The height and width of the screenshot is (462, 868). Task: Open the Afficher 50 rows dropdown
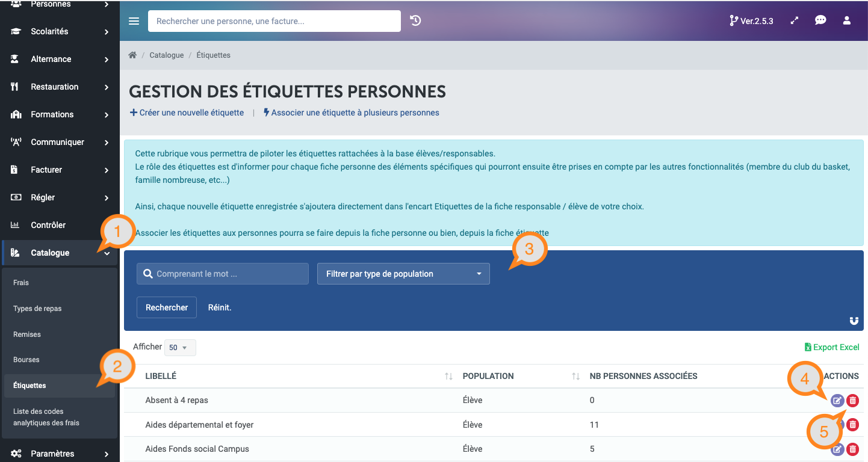tap(180, 348)
